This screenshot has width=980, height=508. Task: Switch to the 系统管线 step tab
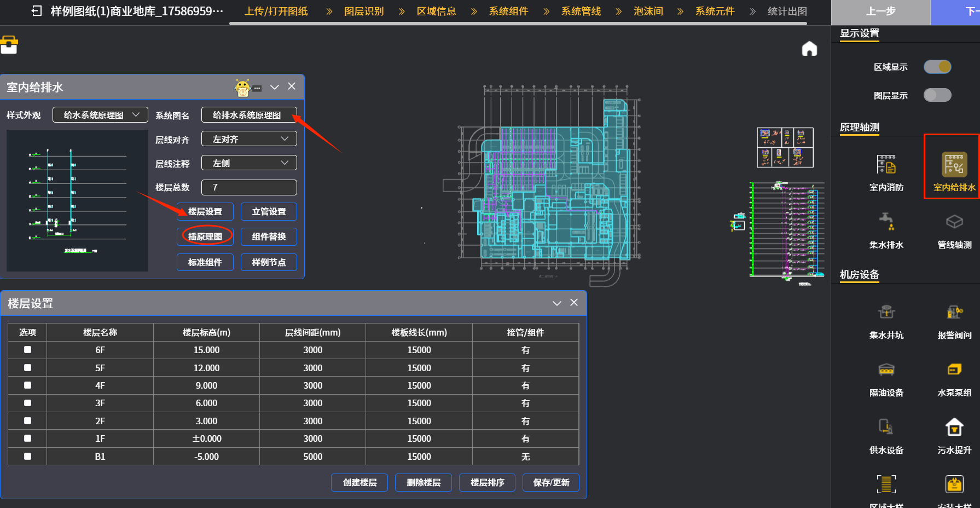(581, 11)
